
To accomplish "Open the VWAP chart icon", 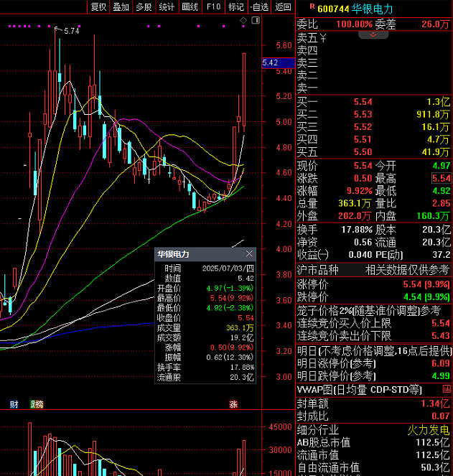I will (x=446, y=388).
